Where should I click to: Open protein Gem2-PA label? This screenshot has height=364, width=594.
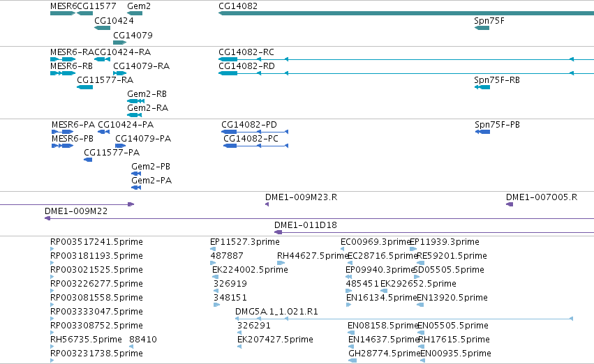coord(151,181)
